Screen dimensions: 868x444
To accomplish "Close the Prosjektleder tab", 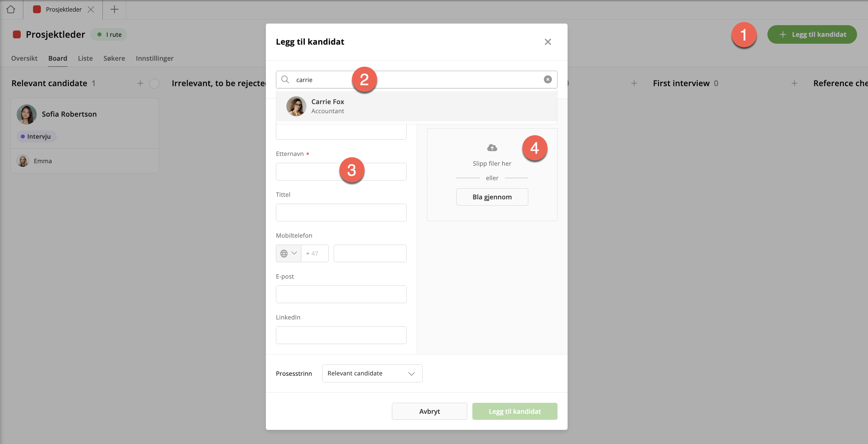I will pyautogui.click(x=91, y=9).
